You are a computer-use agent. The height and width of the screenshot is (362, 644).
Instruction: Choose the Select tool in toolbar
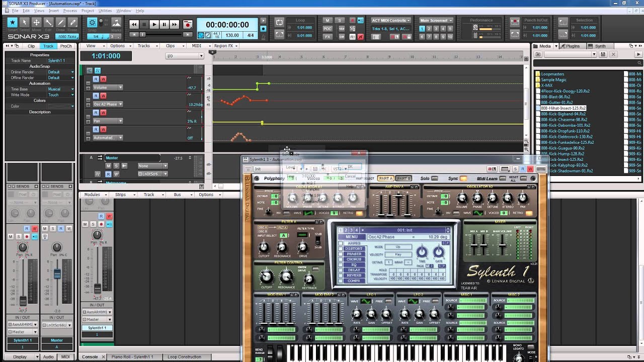[x=24, y=23]
